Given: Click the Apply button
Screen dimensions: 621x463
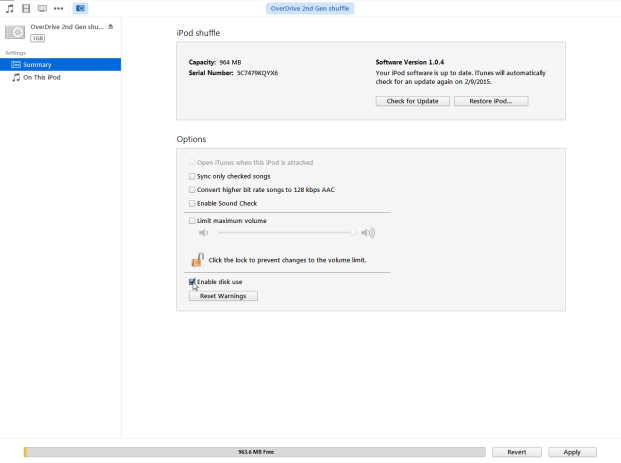Looking at the screenshot, I should coord(572,452).
